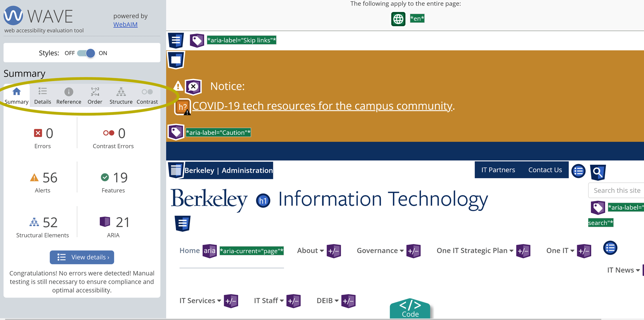Image resolution: width=644 pixels, height=320 pixels.
Task: Open the Structure tab
Action: click(121, 96)
